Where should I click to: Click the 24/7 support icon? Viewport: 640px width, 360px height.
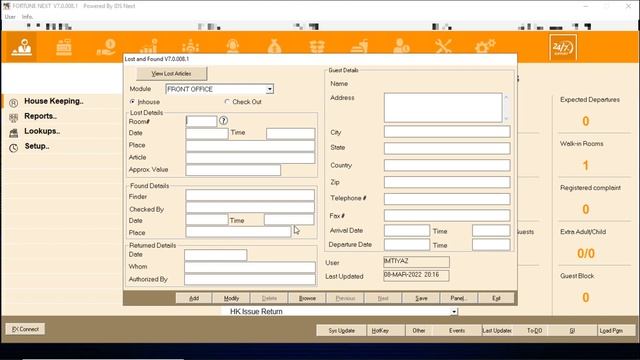tap(563, 47)
